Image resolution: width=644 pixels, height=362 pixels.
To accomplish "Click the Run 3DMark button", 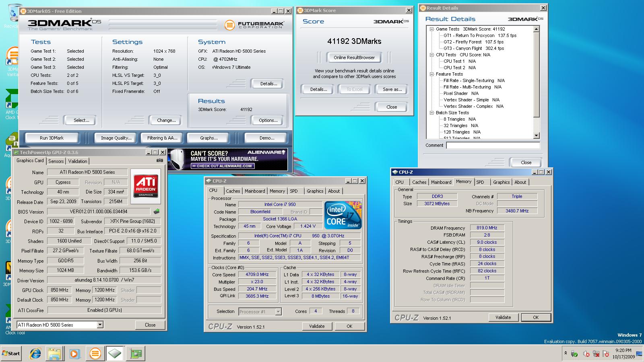I will [x=52, y=138].
